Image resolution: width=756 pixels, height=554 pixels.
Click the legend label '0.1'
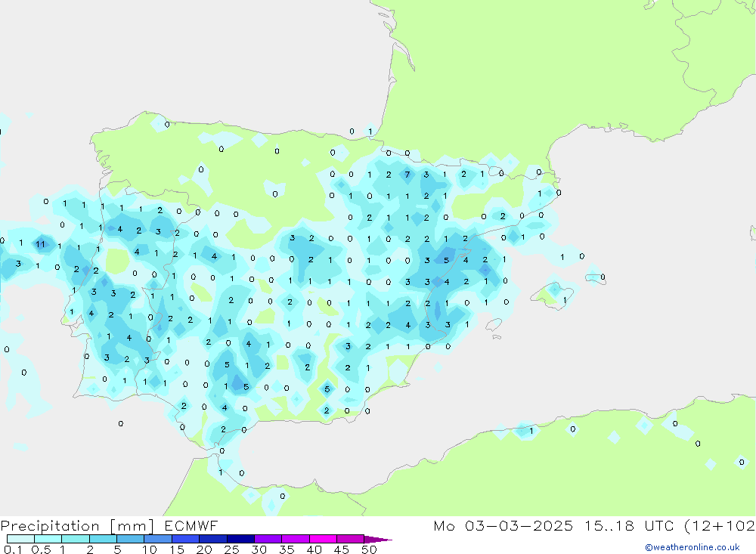point(13,549)
